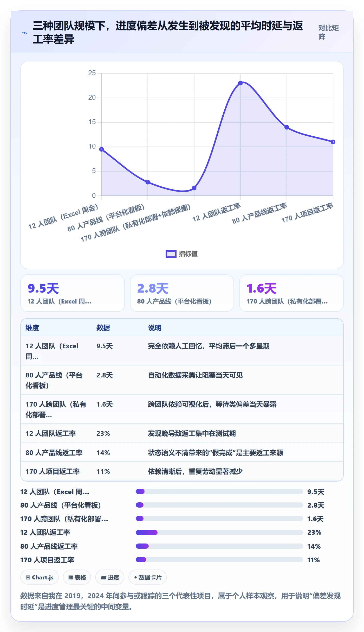
Task: Select the 12 人团队 Excel 周会 chart data point
Action: (x=101, y=149)
